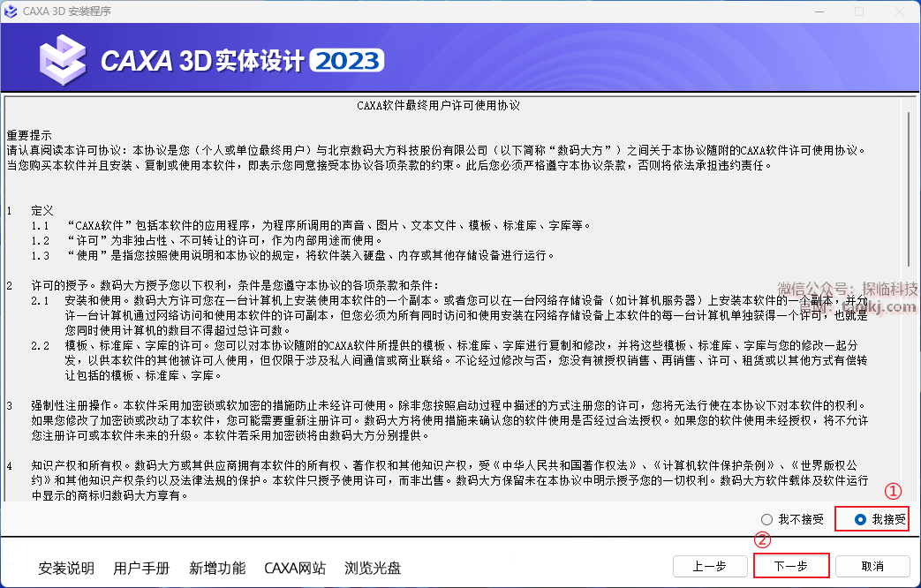Open 浏览光盘 to browse the disc
Viewport: 921px width, 588px height.
pyautogui.click(x=373, y=568)
